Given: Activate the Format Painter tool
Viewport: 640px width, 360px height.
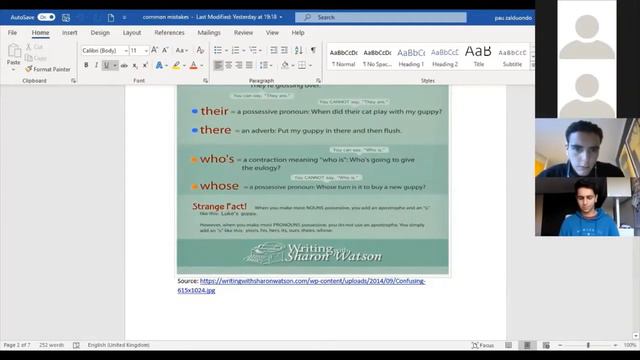Looking at the screenshot, I should [x=48, y=69].
